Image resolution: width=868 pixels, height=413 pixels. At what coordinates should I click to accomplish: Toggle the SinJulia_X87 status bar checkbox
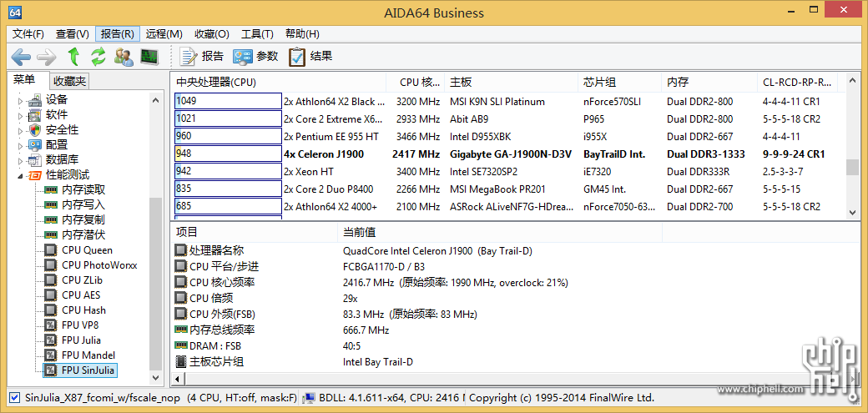click(15, 397)
